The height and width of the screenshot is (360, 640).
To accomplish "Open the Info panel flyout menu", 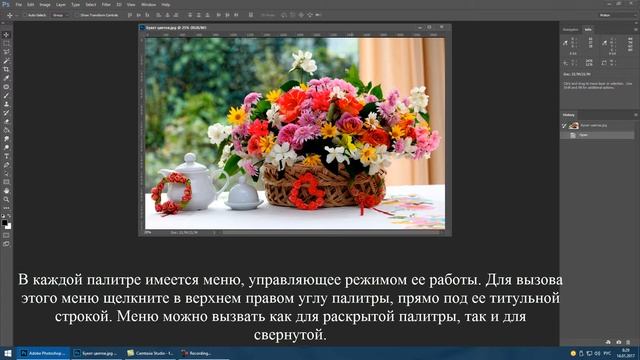I will tap(636, 29).
